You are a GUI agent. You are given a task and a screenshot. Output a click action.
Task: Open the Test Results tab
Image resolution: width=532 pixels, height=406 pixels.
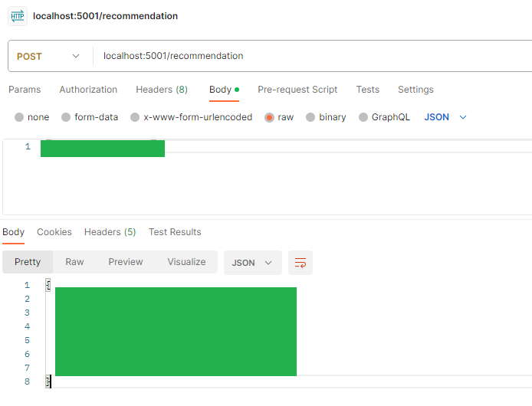click(x=175, y=232)
